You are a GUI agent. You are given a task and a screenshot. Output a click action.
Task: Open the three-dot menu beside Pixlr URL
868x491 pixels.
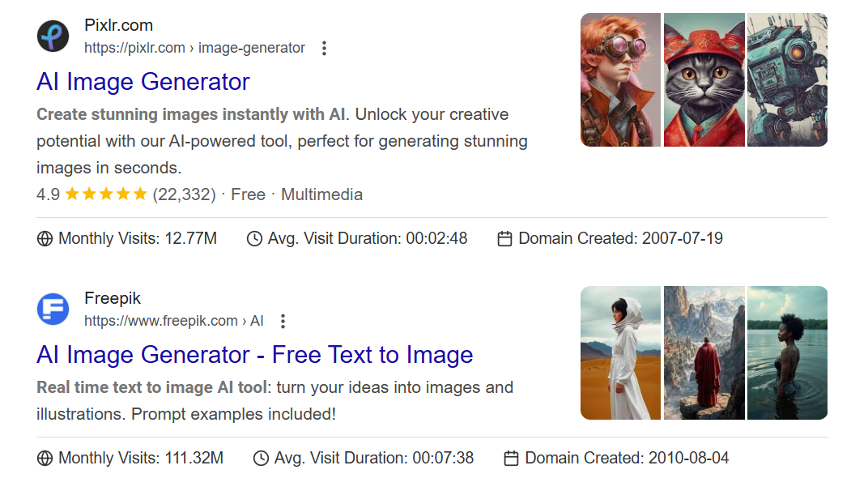(x=325, y=49)
